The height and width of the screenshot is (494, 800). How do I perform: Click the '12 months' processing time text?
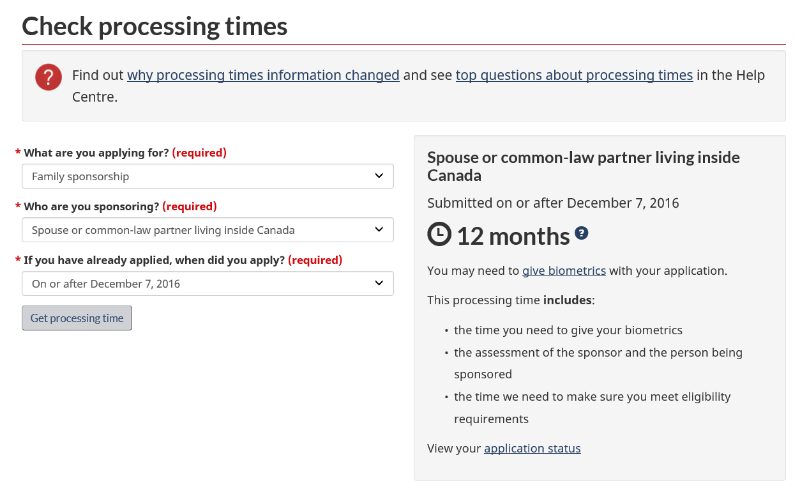click(x=513, y=236)
